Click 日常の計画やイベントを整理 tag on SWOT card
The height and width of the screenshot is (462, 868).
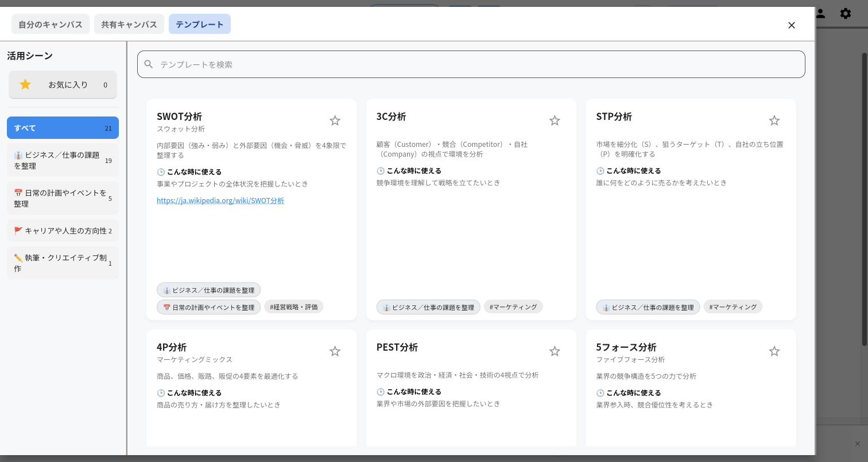pos(208,307)
